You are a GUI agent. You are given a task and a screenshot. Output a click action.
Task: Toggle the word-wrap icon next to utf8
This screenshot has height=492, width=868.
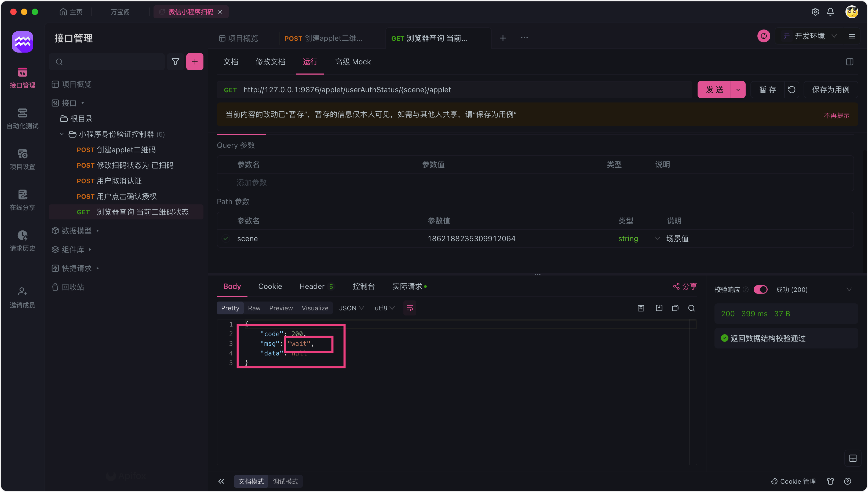pyautogui.click(x=410, y=308)
